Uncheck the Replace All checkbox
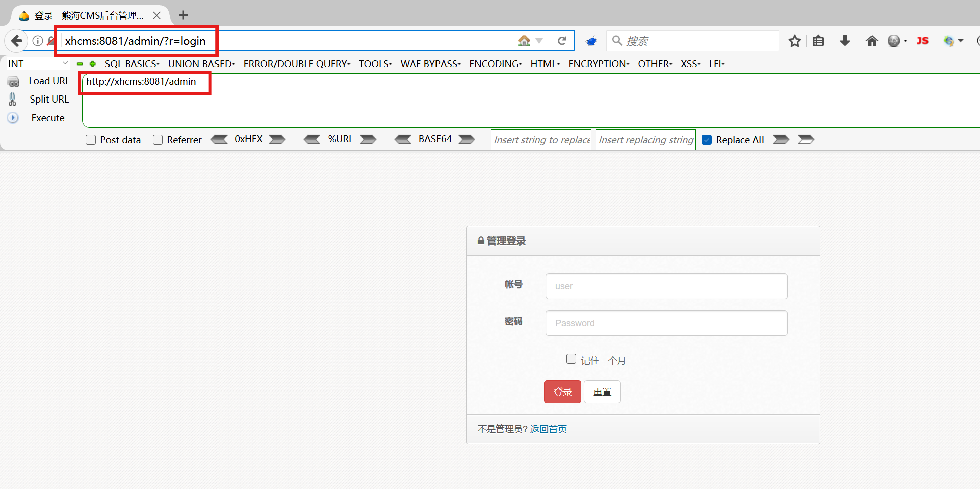The width and height of the screenshot is (980, 489). [x=707, y=140]
